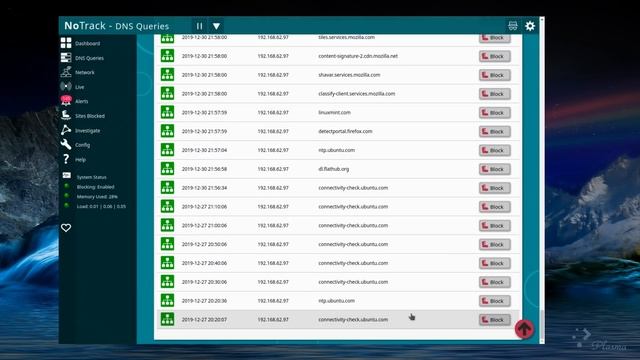The width and height of the screenshot is (640, 360).
Task: Click green icon on 2019-12-27 21:00:06 row
Action: [x=167, y=225]
